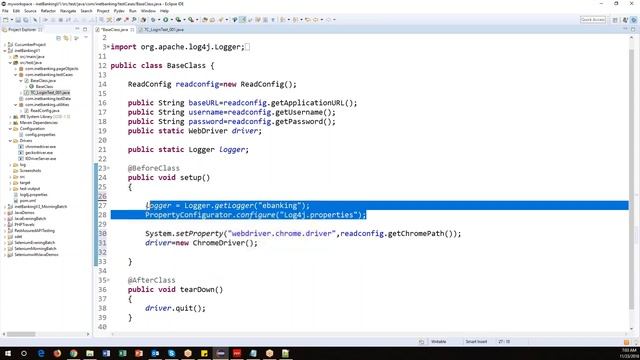640x360 pixels.
Task: Open the Refactor menu
Action: [48, 11]
